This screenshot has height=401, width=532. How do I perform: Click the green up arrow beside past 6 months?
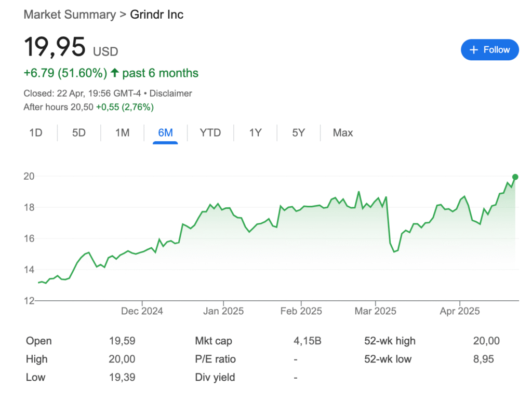click(x=115, y=73)
